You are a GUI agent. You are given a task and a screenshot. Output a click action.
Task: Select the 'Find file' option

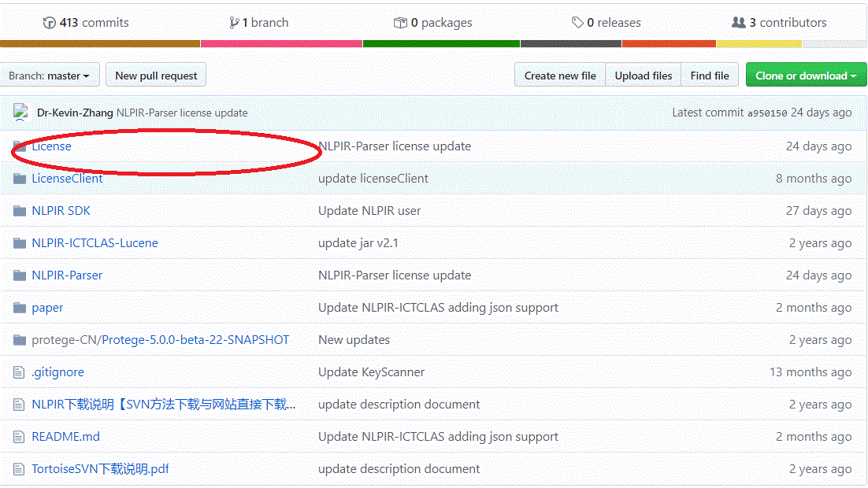click(x=709, y=75)
